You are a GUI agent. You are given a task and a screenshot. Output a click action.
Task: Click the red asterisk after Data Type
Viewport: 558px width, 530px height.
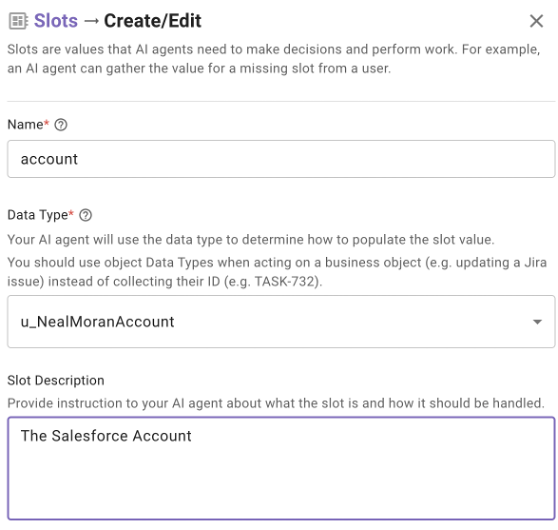pos(71,213)
